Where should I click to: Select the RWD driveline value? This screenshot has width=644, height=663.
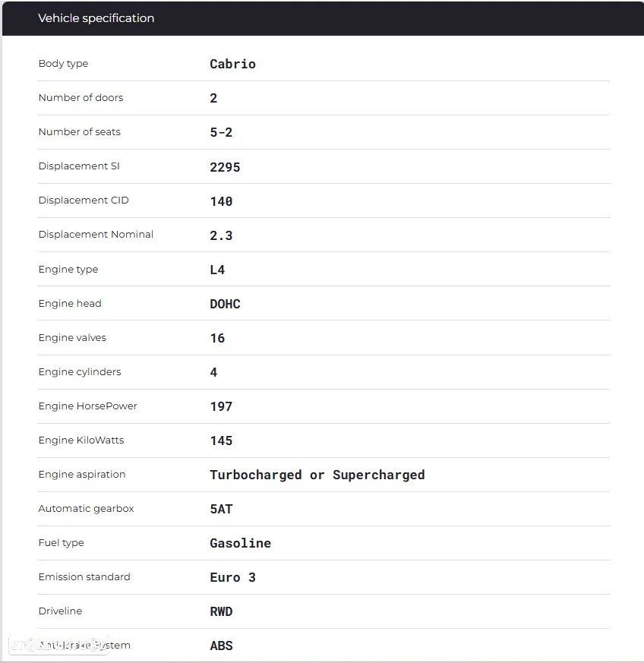tap(221, 612)
